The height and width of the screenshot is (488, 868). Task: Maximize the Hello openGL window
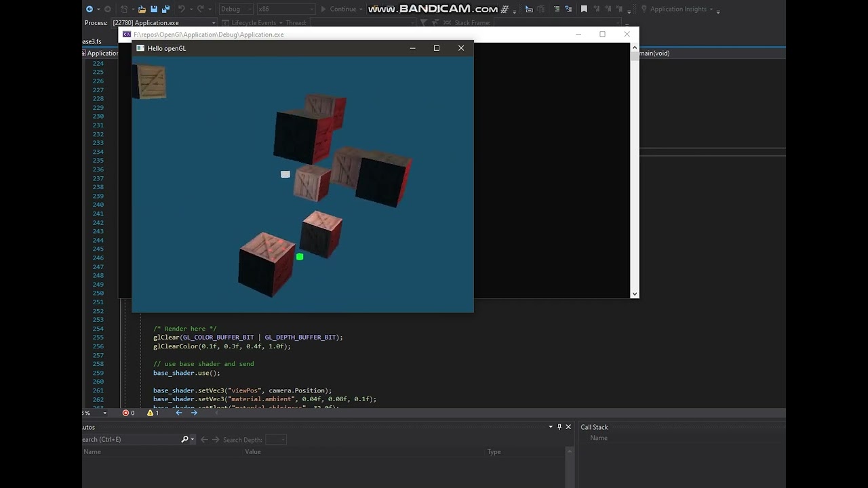pos(437,48)
